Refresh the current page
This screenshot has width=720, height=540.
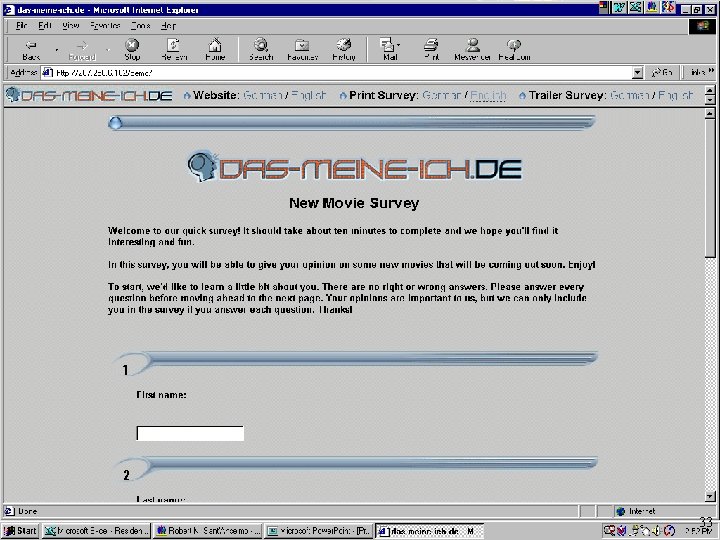[174, 50]
